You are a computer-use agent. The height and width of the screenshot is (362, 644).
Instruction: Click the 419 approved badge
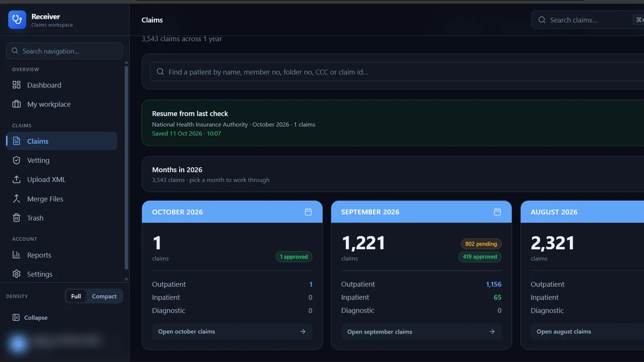480,257
